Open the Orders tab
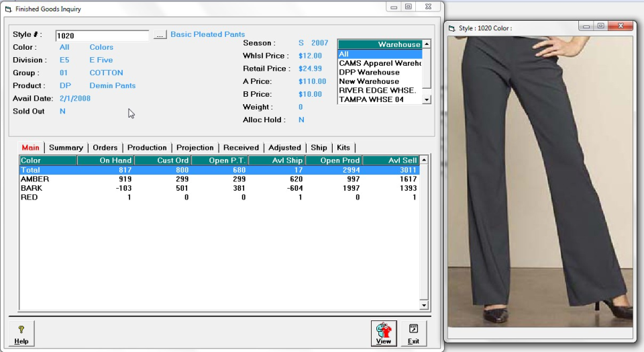644x352 pixels. 105,148
